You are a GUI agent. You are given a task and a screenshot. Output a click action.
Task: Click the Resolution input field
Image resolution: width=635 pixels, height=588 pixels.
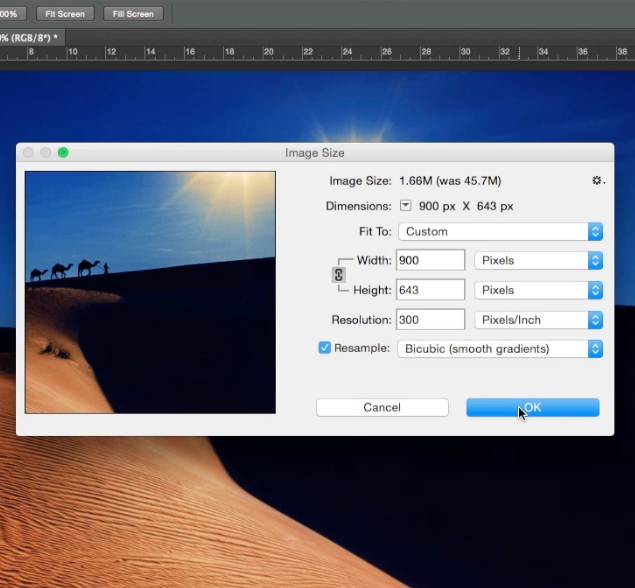click(x=431, y=320)
